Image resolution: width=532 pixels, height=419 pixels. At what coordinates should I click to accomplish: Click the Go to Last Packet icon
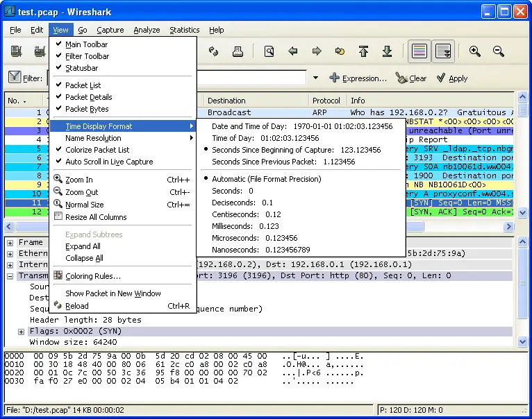click(x=388, y=51)
